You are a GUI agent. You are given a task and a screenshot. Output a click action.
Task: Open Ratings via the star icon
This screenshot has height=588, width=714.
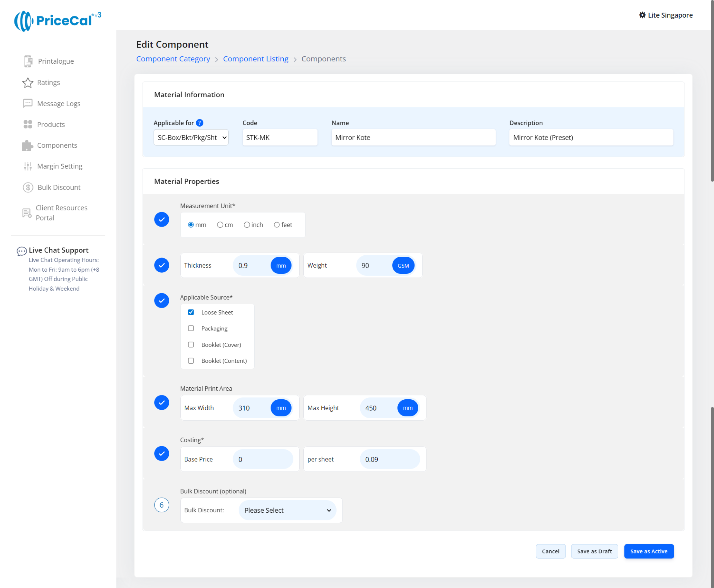(x=28, y=83)
